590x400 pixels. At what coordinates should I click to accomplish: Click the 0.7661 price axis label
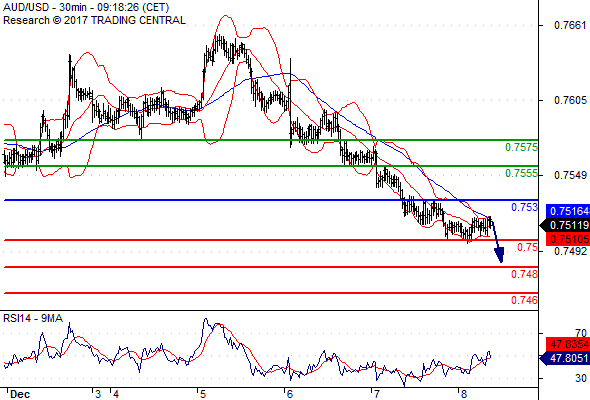tap(570, 25)
